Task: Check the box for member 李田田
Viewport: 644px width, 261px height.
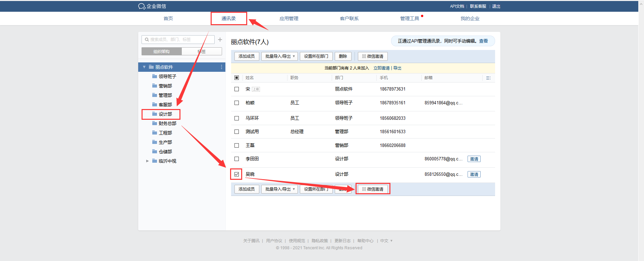Action: click(236, 159)
